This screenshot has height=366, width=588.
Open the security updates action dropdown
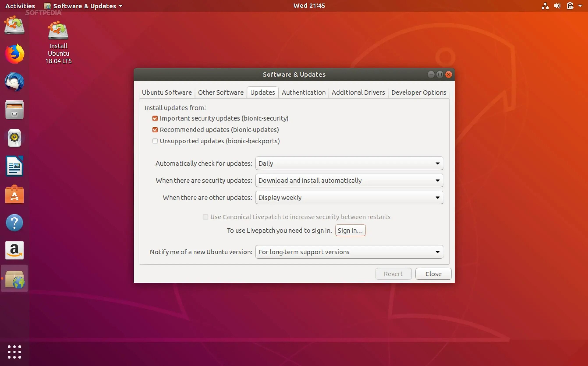(x=349, y=181)
